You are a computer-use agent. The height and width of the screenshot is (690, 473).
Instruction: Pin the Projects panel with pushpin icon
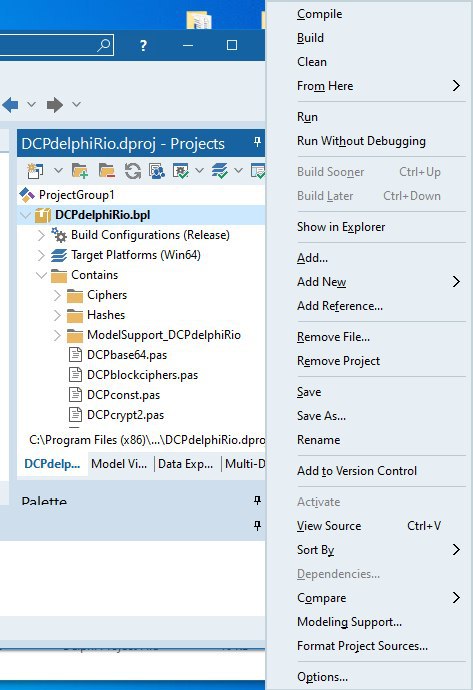[257, 142]
